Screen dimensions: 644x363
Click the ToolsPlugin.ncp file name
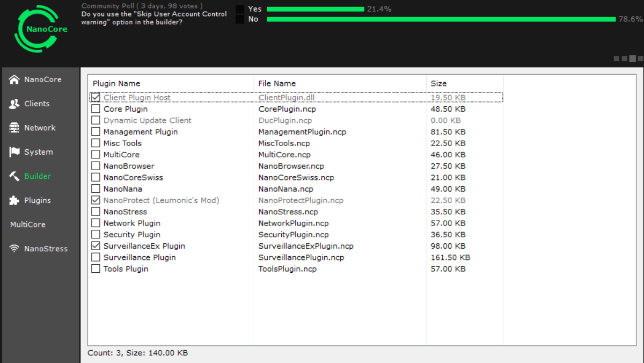tap(287, 268)
